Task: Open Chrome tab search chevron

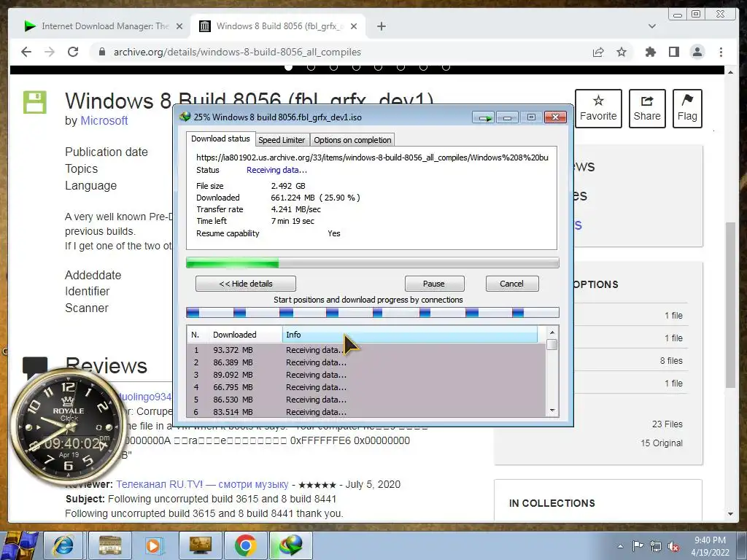Action: (651, 26)
